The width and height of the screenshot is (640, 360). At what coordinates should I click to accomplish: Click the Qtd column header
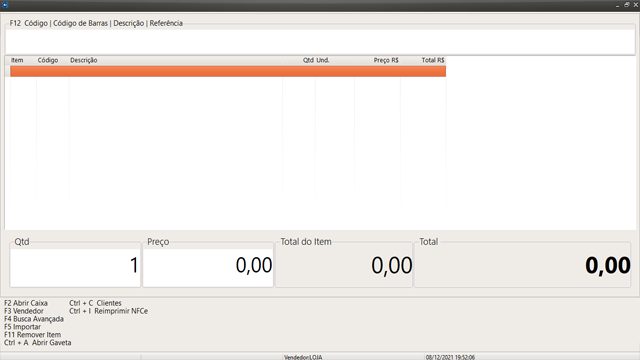coord(308,60)
